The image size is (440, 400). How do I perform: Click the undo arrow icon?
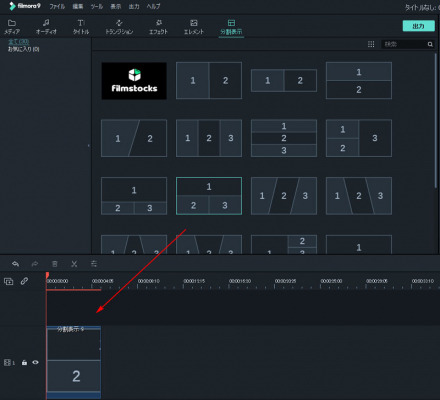15,264
